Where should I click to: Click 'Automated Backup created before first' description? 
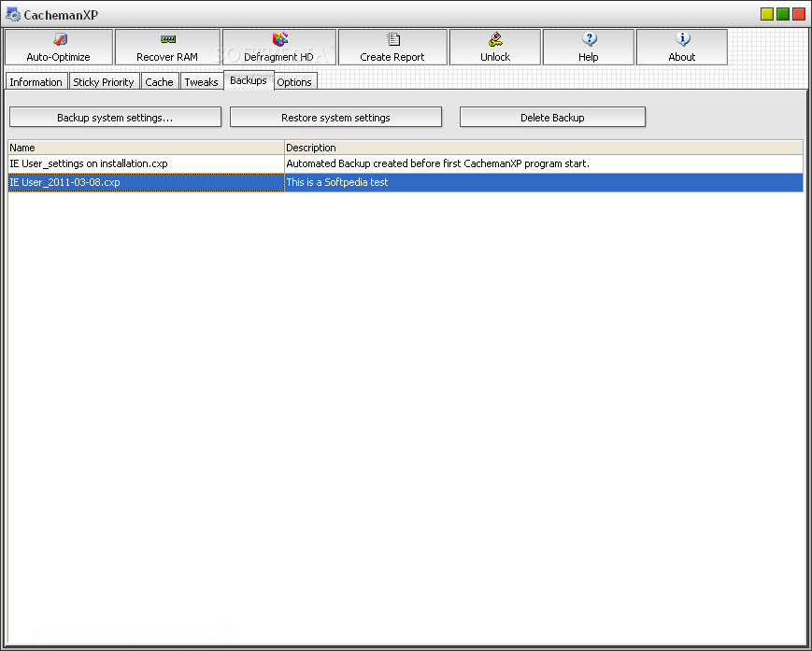tap(438, 163)
